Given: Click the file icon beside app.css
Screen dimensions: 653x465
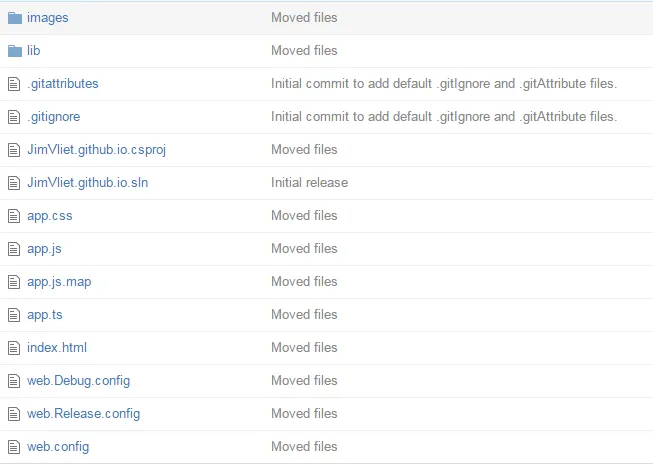Looking at the screenshot, I should (x=14, y=216).
